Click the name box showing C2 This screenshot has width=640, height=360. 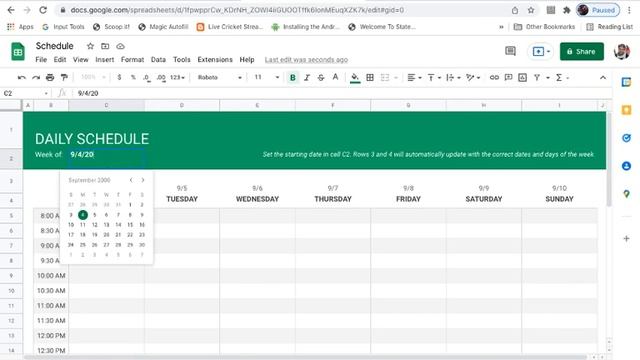click(25, 93)
